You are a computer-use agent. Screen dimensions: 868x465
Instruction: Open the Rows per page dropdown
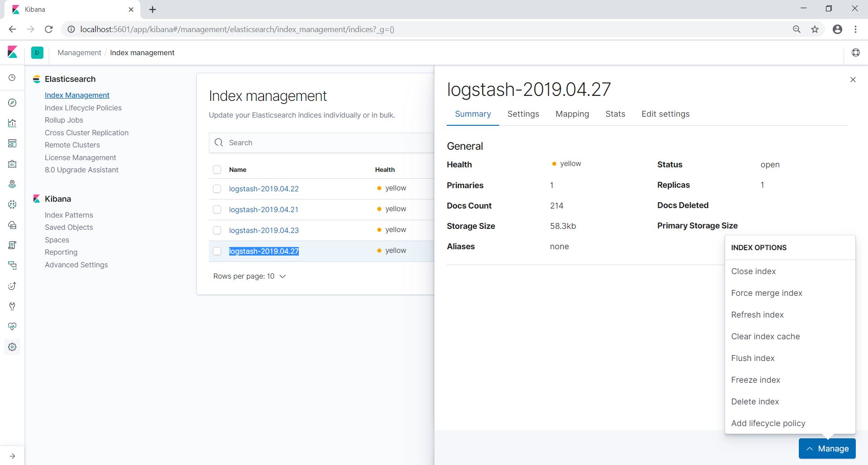coord(249,276)
